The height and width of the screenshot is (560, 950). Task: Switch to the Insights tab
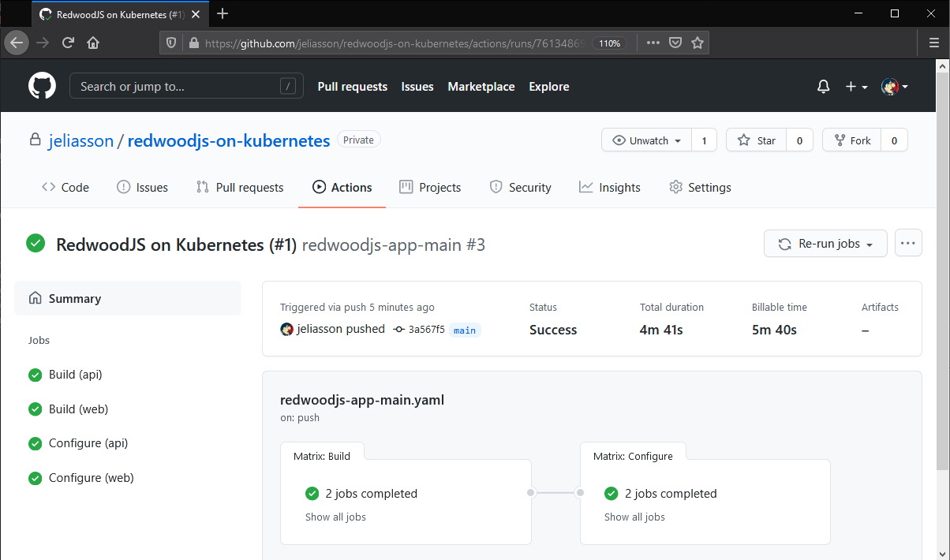pos(610,187)
